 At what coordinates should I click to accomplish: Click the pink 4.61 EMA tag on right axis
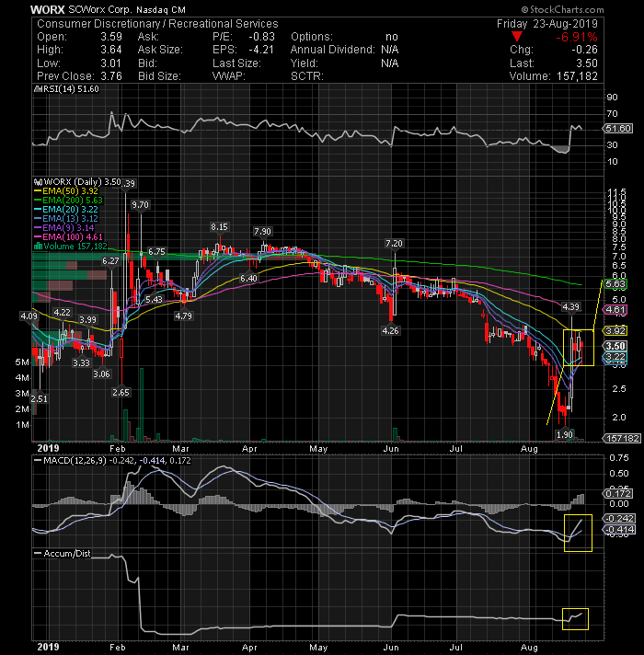(615, 310)
